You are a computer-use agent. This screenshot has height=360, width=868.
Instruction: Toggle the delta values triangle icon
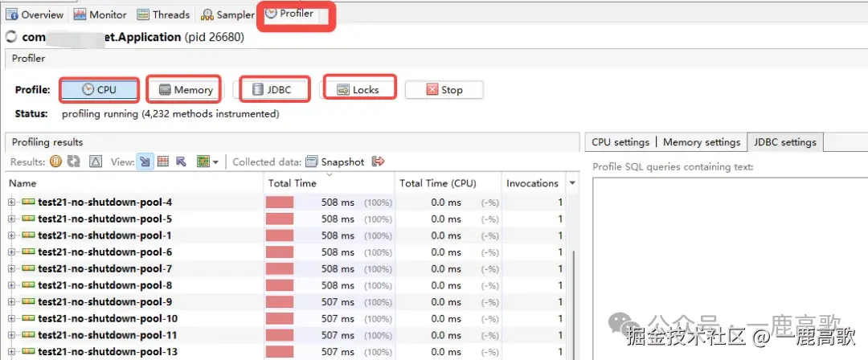point(96,162)
